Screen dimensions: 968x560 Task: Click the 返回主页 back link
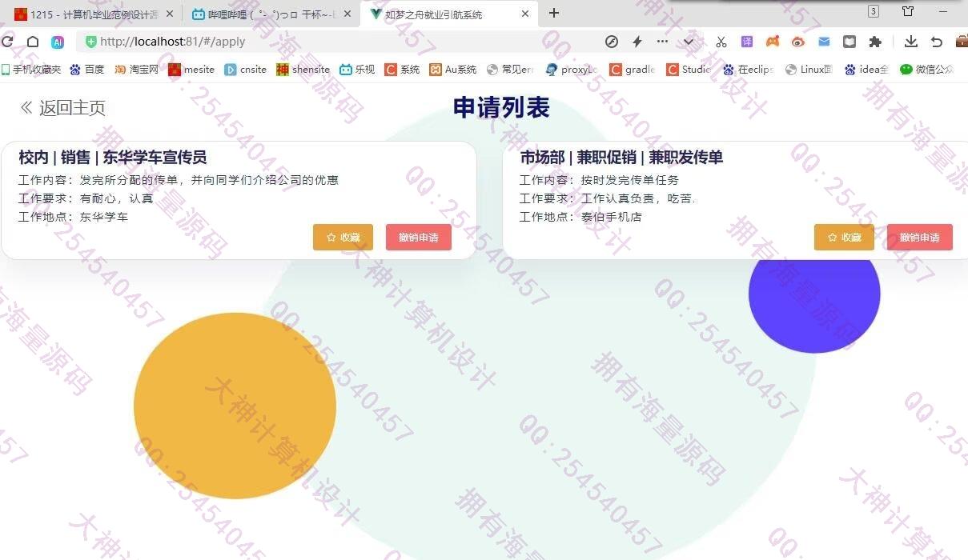63,108
